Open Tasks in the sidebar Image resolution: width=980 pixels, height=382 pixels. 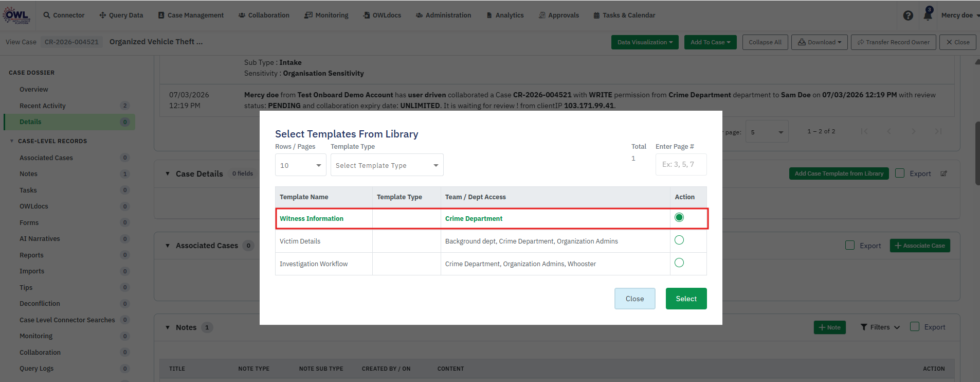point(28,190)
